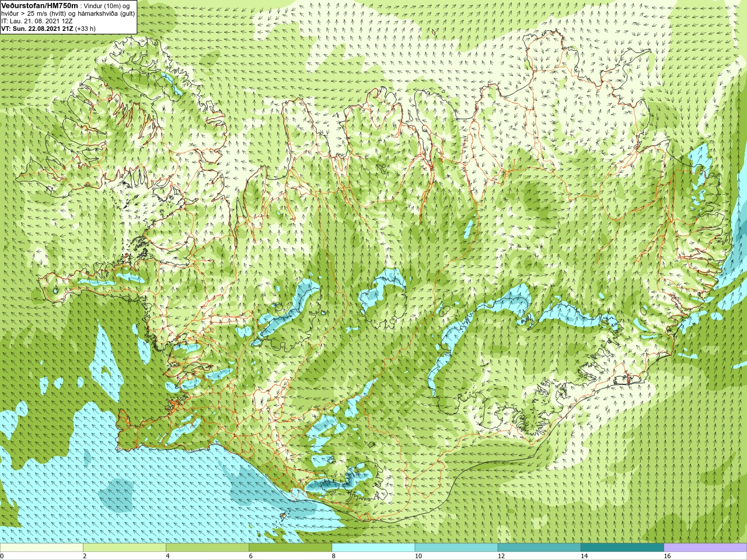Click the "Vindur (10m) og" header text
The image size is (747, 560).
pos(107,6)
